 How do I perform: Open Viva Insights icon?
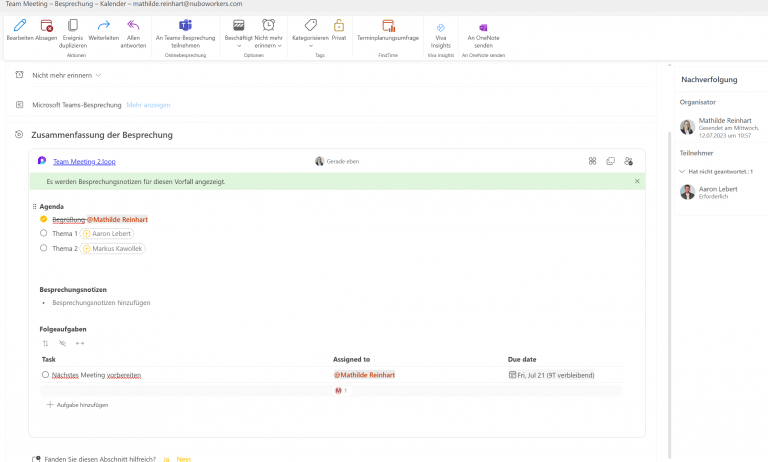[x=440, y=28]
